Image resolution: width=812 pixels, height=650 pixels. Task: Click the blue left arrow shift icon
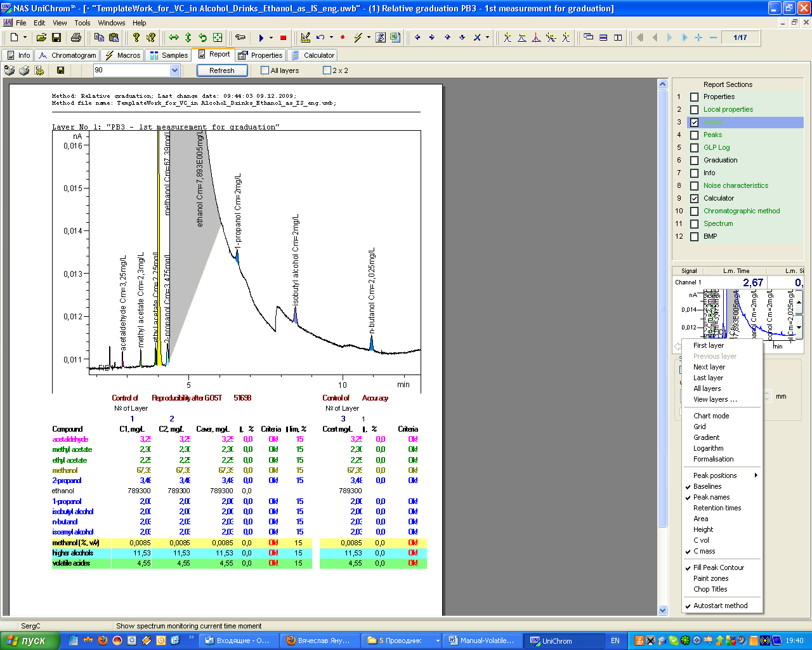coord(417,38)
